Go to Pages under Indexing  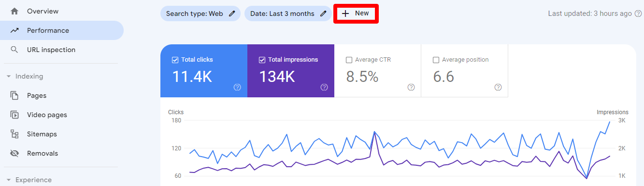click(x=62, y=95)
